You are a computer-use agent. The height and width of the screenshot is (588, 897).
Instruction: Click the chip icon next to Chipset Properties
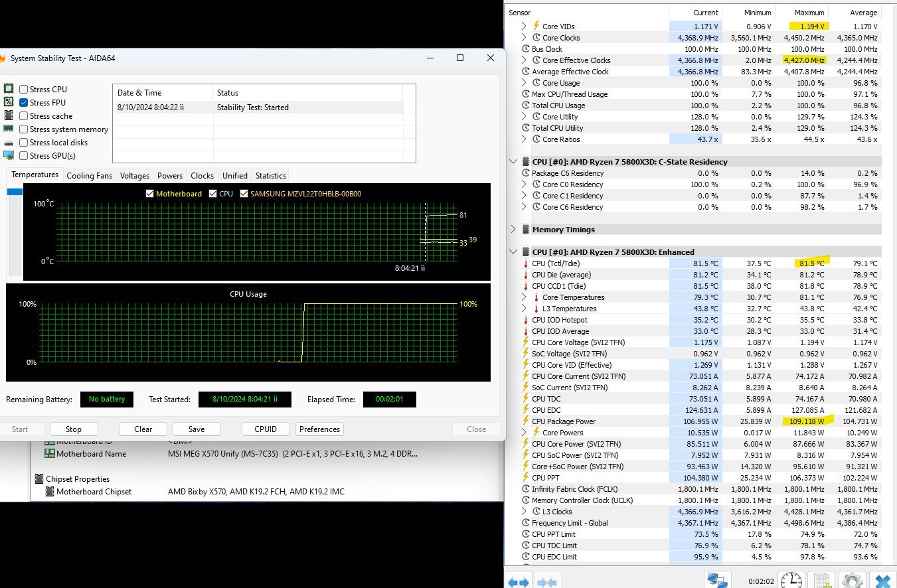tap(39, 479)
